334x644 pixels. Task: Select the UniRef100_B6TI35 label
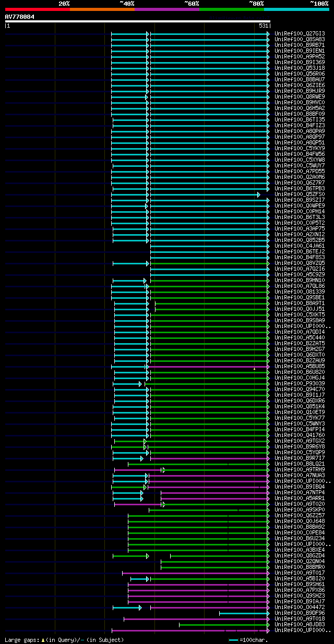click(300, 119)
